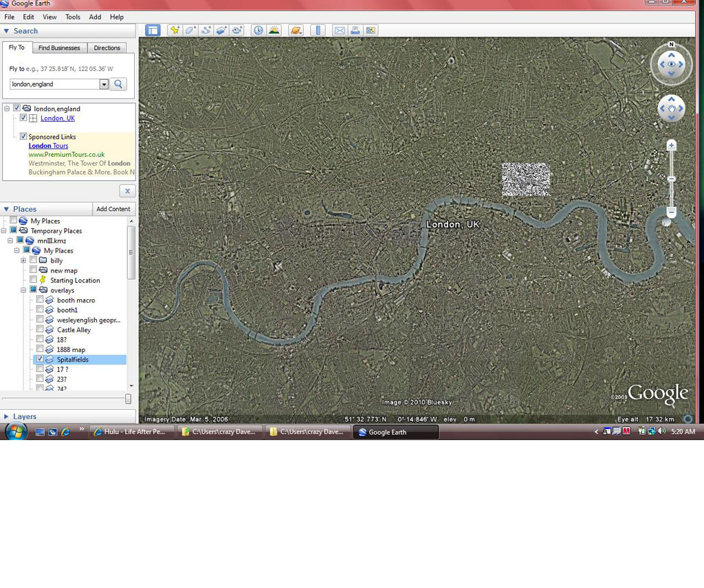Image resolution: width=704 pixels, height=588 pixels.
Task: Open the historical imagery clock icon
Action: pos(258,30)
